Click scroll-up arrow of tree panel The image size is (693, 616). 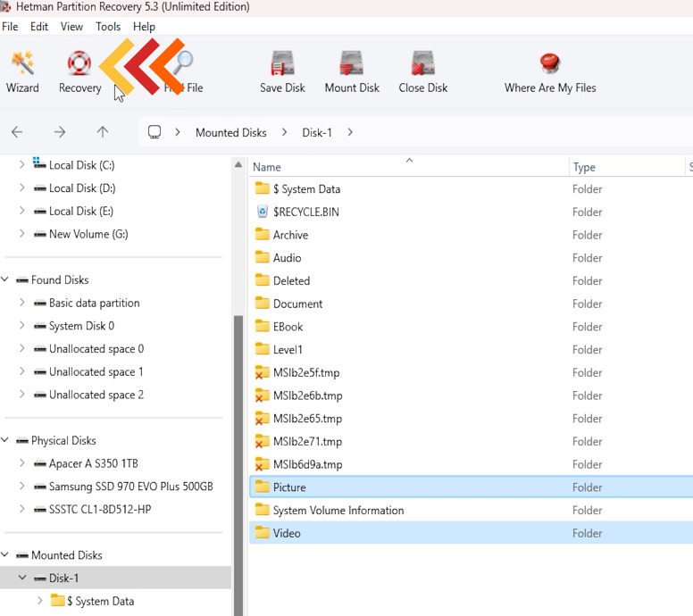tap(238, 164)
